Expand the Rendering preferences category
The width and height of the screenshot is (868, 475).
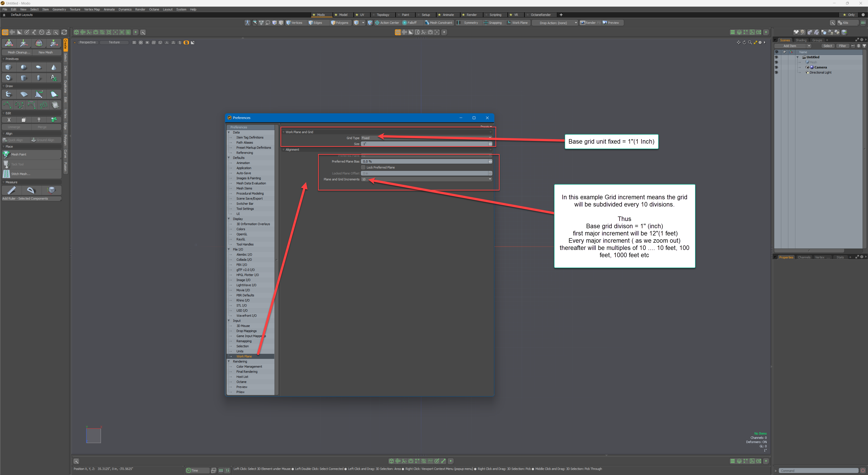point(229,361)
